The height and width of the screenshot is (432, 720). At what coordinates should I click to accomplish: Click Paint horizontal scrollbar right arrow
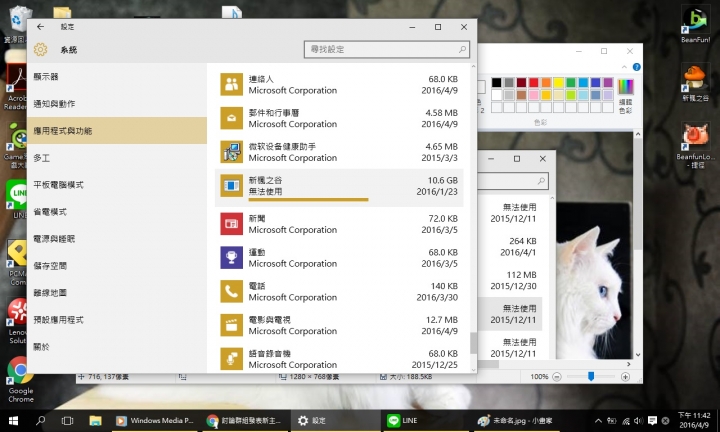pos(629,364)
